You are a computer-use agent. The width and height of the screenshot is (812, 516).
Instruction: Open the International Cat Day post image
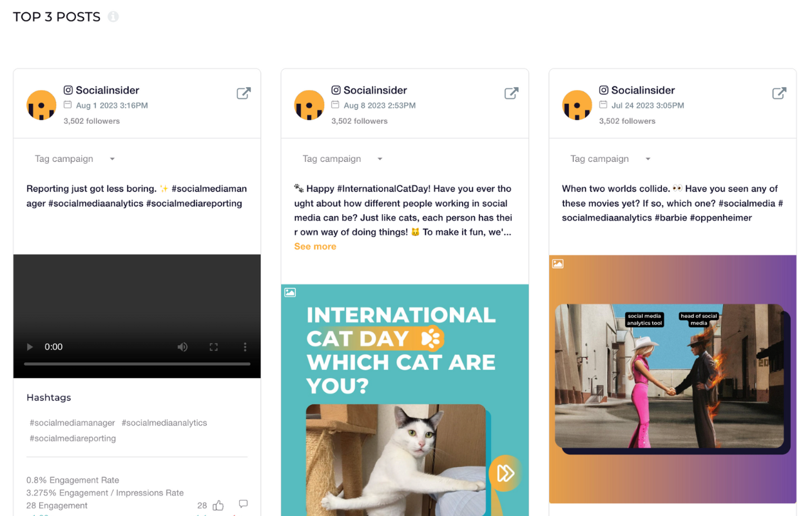point(405,400)
